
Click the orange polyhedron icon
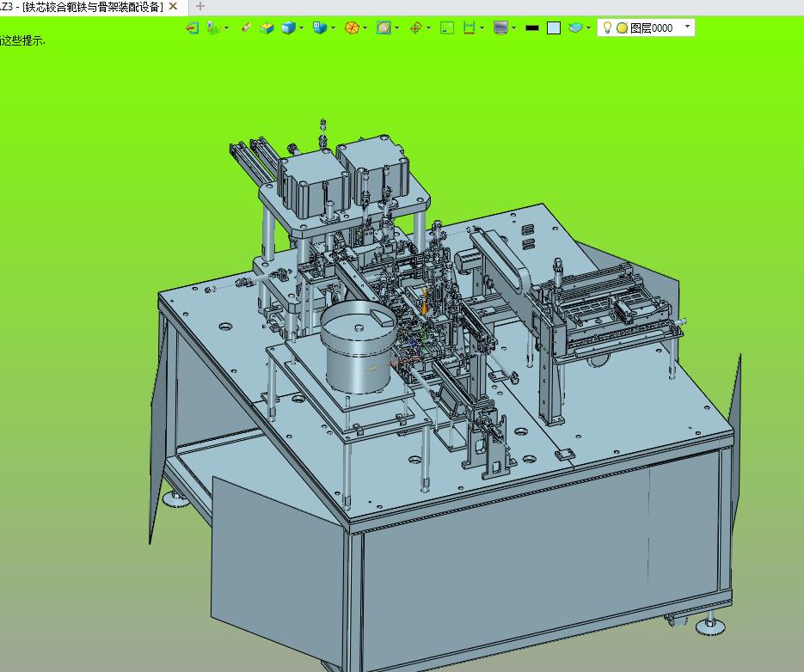(x=352, y=27)
